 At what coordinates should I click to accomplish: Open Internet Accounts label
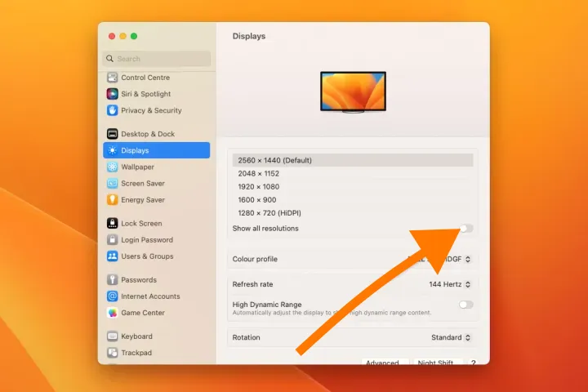(150, 296)
